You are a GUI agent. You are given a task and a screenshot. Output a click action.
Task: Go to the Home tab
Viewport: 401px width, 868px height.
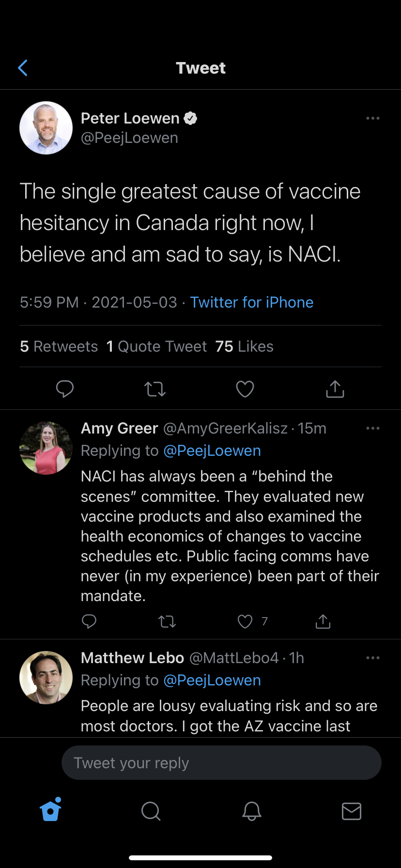tap(51, 810)
